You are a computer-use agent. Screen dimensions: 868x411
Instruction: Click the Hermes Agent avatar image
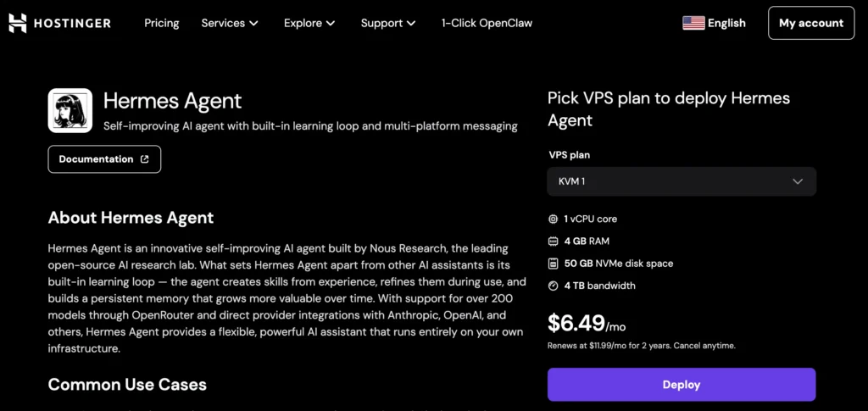click(x=70, y=111)
